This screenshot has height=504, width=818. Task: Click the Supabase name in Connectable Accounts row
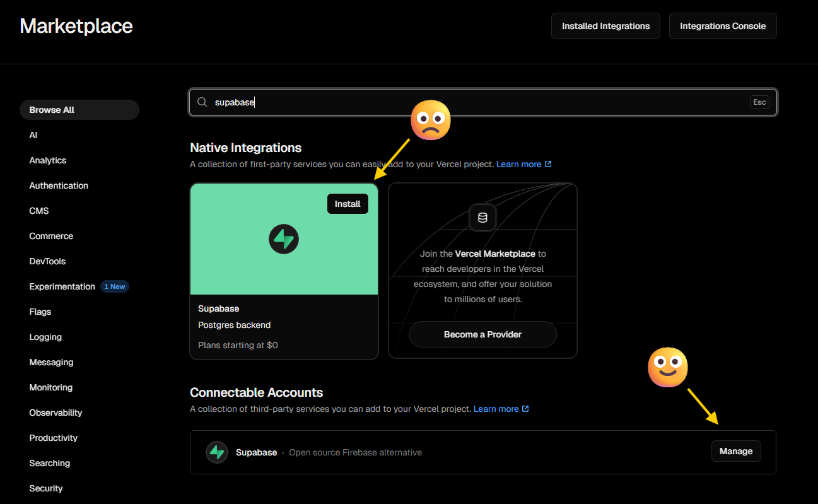256,452
